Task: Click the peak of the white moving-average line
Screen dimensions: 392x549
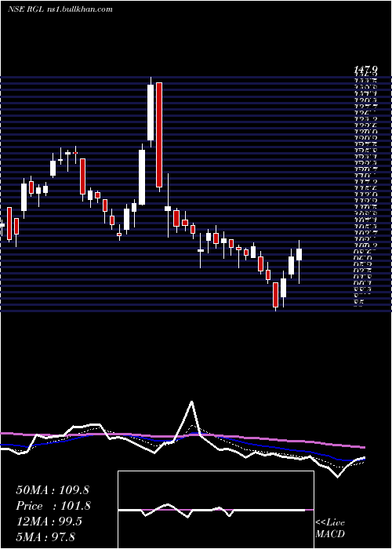Action: coord(191,402)
